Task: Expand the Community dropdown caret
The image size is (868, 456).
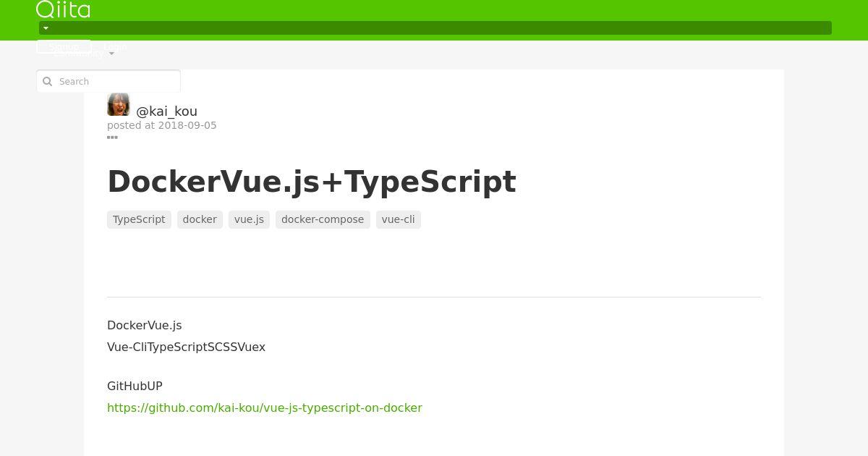Action: [x=111, y=54]
